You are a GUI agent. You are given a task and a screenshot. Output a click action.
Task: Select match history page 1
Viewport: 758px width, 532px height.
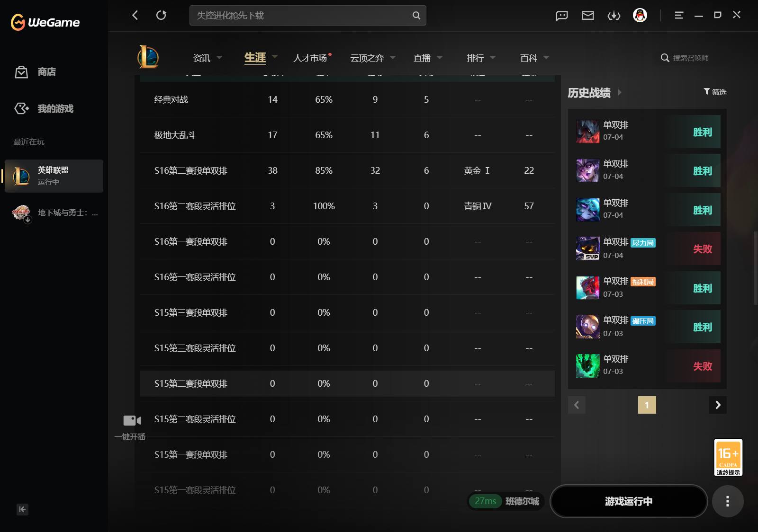(x=647, y=405)
